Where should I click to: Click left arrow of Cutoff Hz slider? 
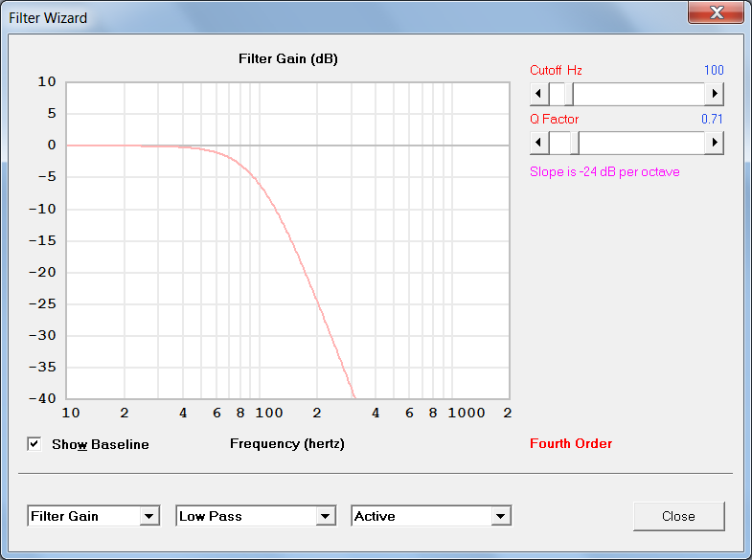click(x=539, y=94)
